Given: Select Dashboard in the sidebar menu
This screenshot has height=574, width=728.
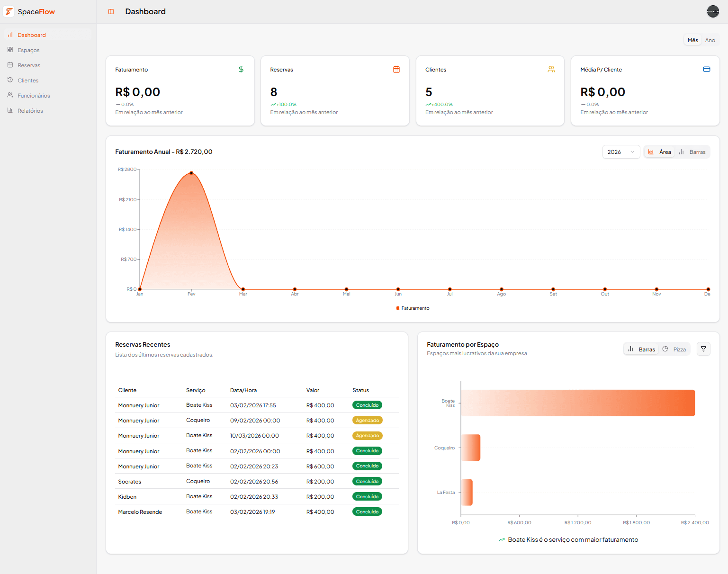Looking at the screenshot, I should pyautogui.click(x=32, y=35).
